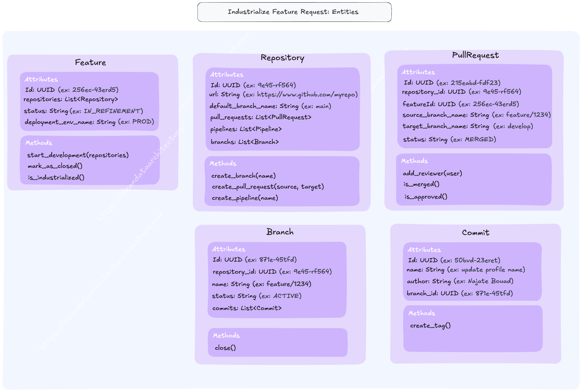
Task: Click the start_development(repositories) method
Action: point(78,155)
